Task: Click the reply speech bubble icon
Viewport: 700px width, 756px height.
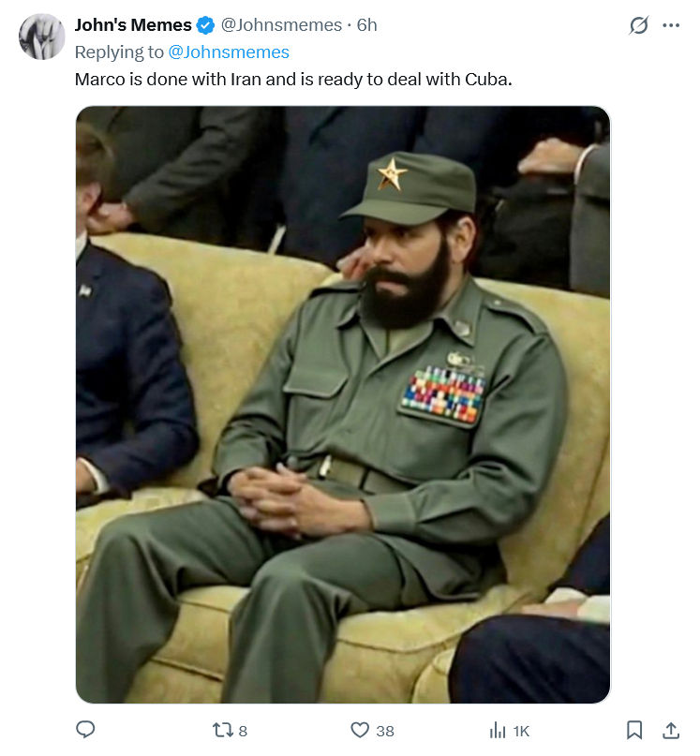Action: coord(85,730)
